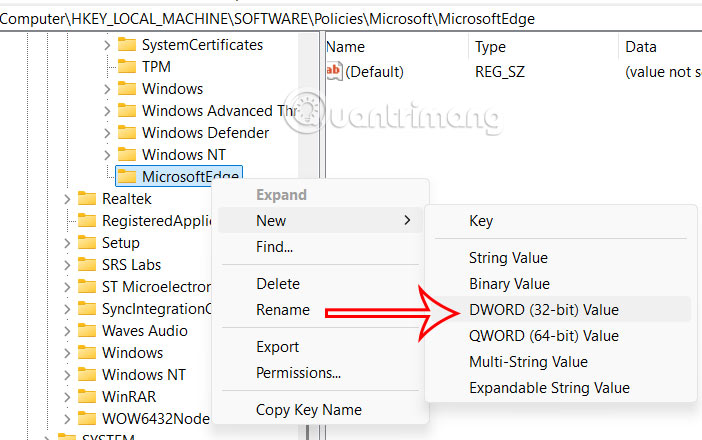Select String Value in the New submenu
The width and height of the screenshot is (702, 440).
click(x=561, y=258)
